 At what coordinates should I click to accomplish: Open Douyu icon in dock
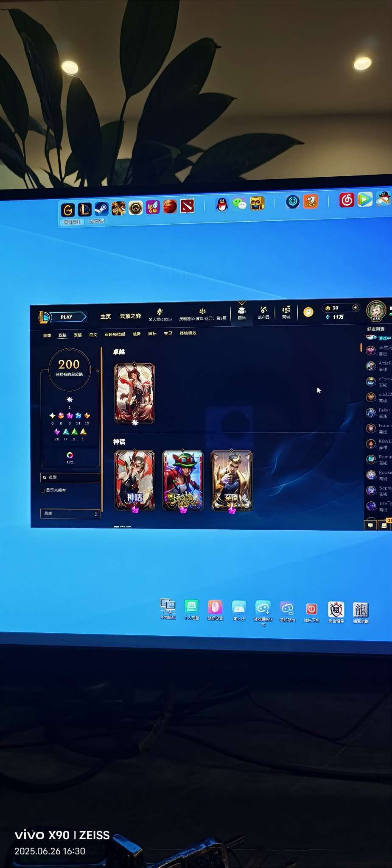click(311, 201)
